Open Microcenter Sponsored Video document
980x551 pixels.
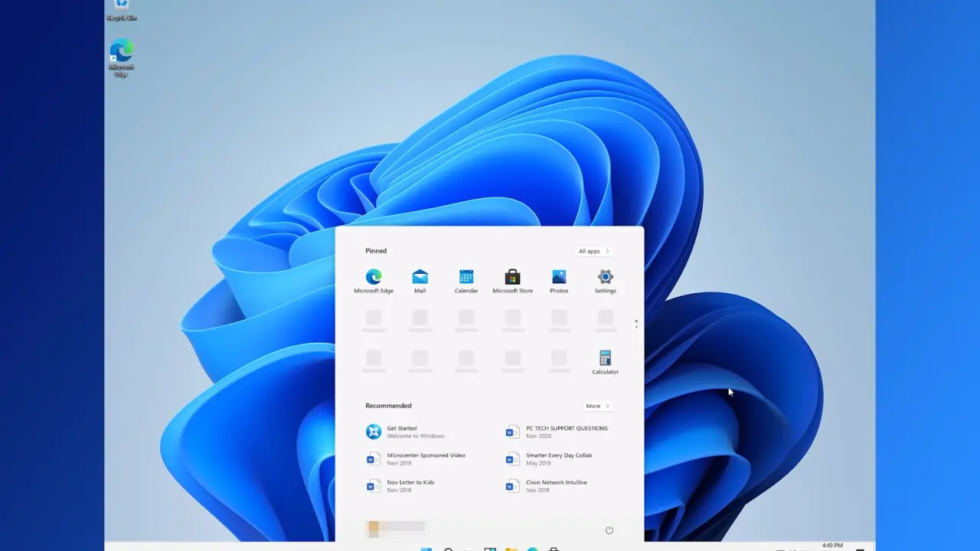pyautogui.click(x=425, y=458)
